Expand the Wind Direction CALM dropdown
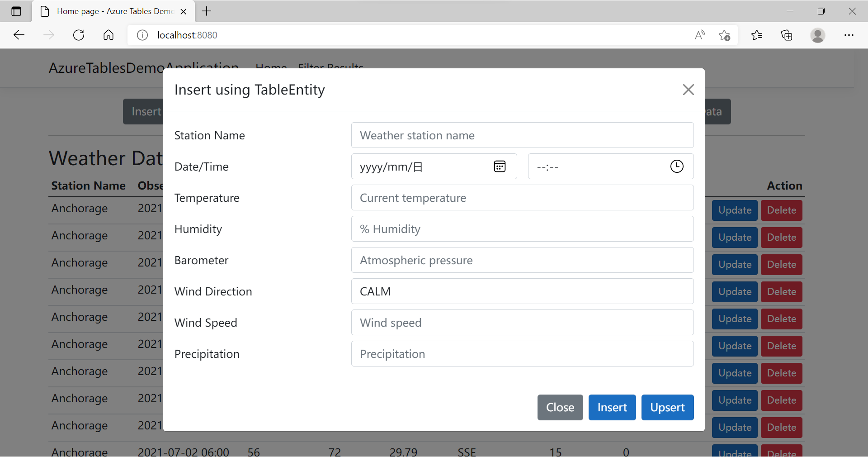 [x=522, y=291]
